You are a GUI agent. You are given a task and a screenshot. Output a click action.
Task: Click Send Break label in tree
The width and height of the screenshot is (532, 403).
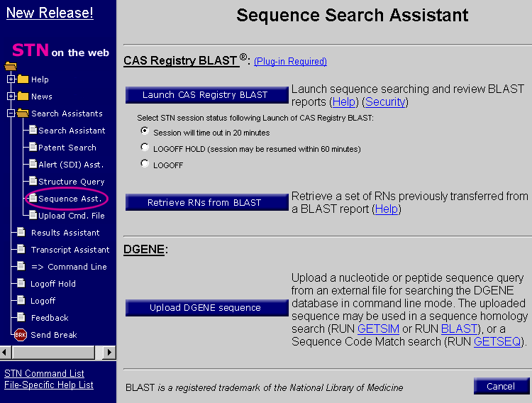pyautogui.click(x=54, y=335)
